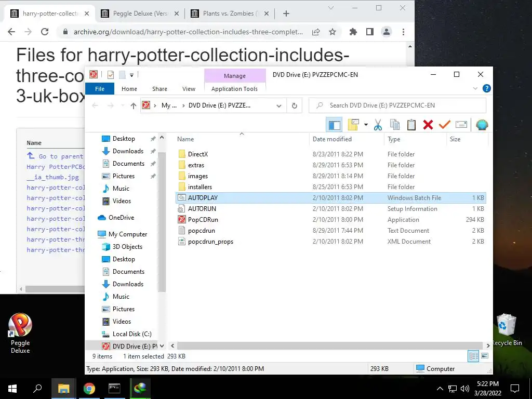532x399 pixels.
Task: Sort by the Type column header
Action: [x=394, y=139]
